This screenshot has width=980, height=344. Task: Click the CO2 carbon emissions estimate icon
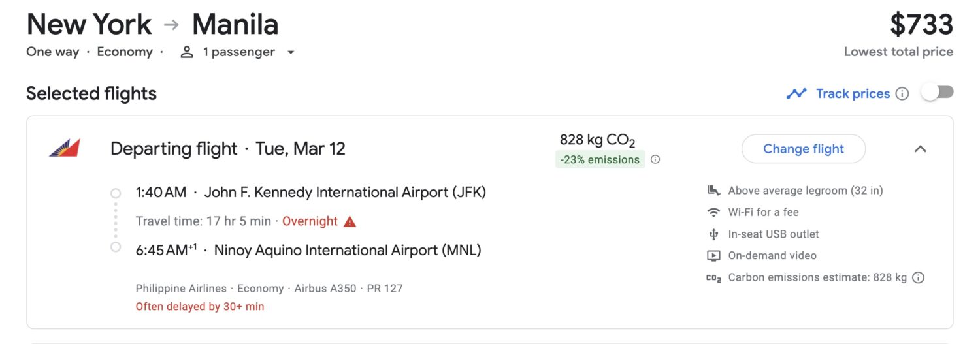[x=713, y=277]
